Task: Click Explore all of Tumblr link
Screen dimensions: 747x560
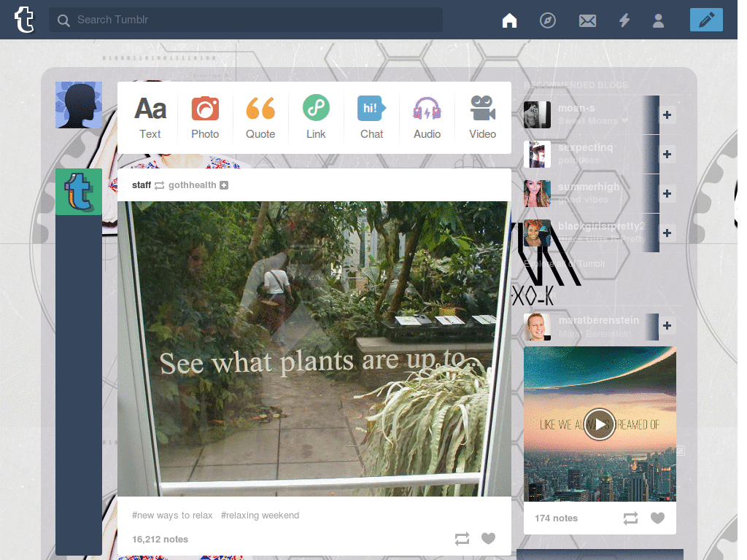Action: (565, 264)
